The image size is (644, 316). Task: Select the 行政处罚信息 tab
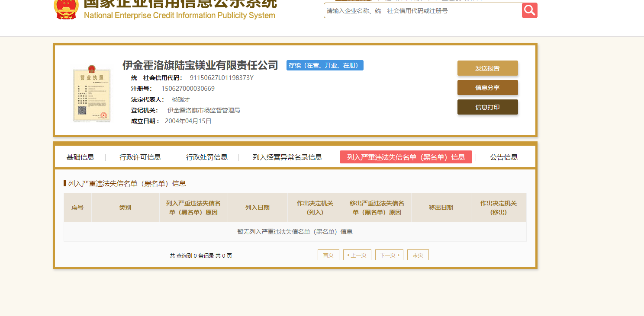[x=207, y=157]
